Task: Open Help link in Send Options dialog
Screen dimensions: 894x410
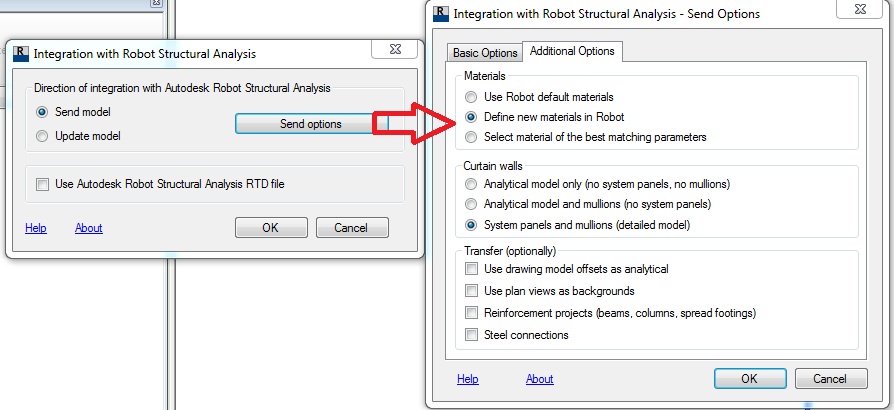Action: click(468, 379)
